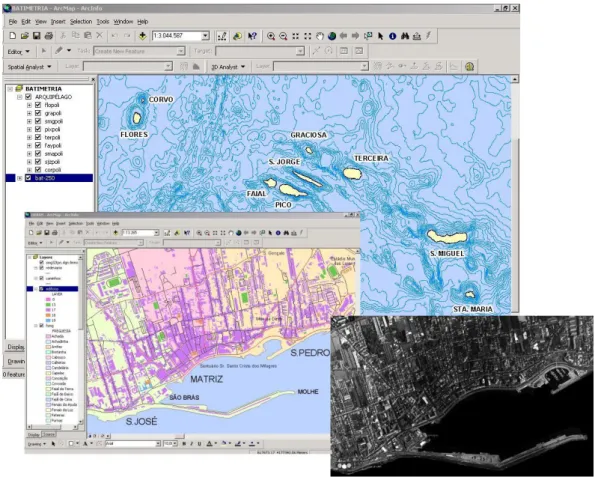Open the File menu in BATIMETRIA window

tap(13, 22)
